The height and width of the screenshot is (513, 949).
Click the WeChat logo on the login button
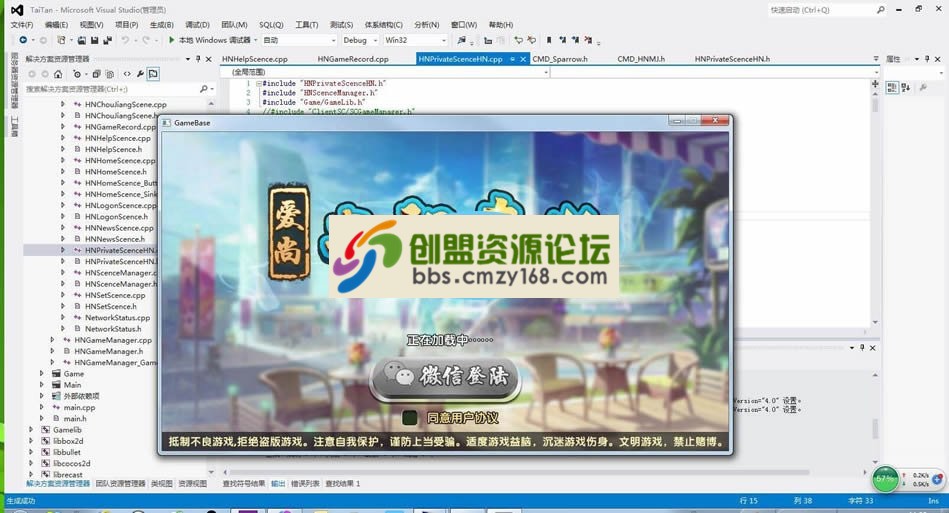point(399,376)
